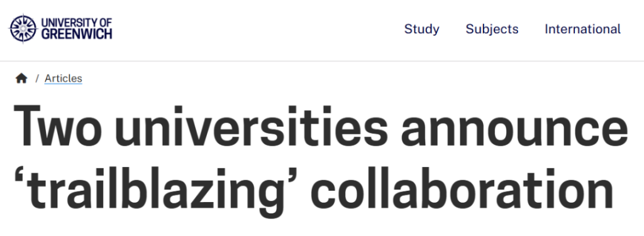
Task: Click the header divider line below navigation
Action: [322, 62]
